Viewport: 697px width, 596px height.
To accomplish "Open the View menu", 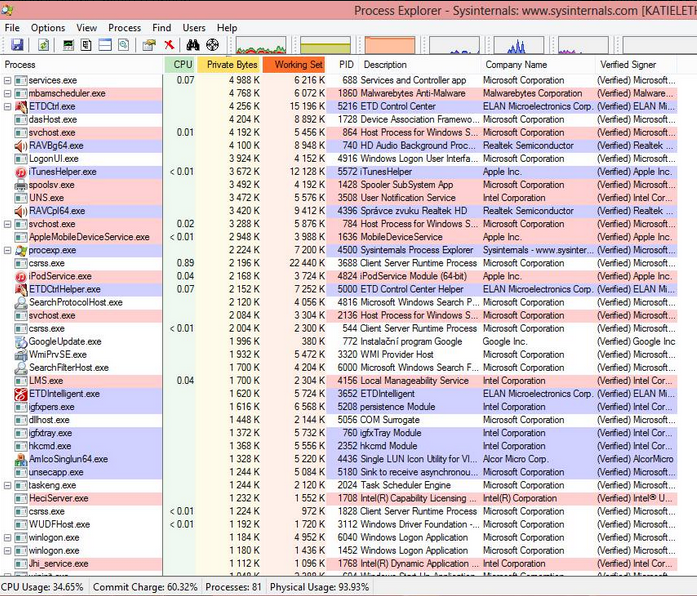I will coord(87,28).
